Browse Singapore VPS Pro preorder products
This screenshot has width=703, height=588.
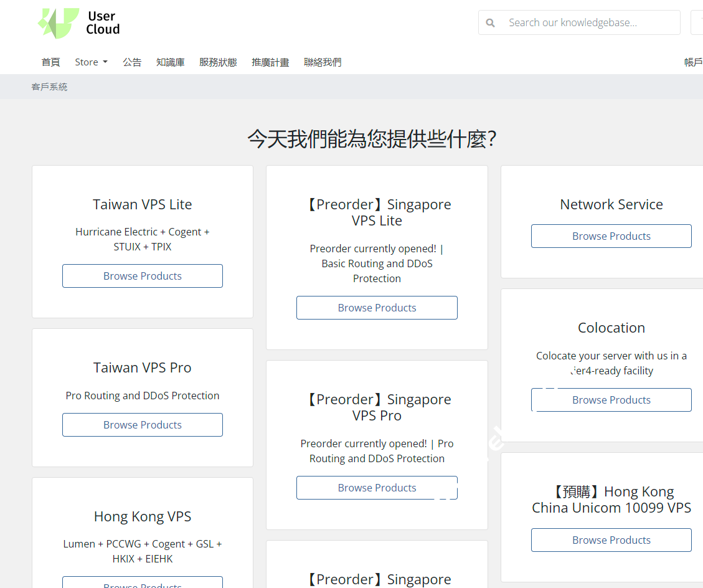coord(377,488)
